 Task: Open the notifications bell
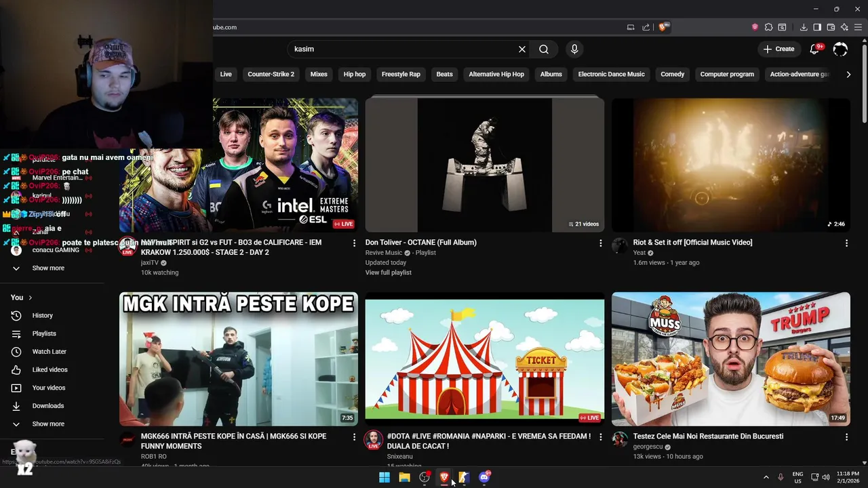pyautogui.click(x=816, y=49)
